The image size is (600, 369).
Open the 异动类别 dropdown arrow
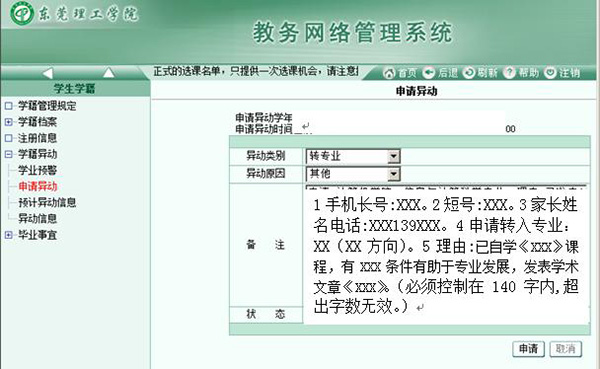point(393,156)
